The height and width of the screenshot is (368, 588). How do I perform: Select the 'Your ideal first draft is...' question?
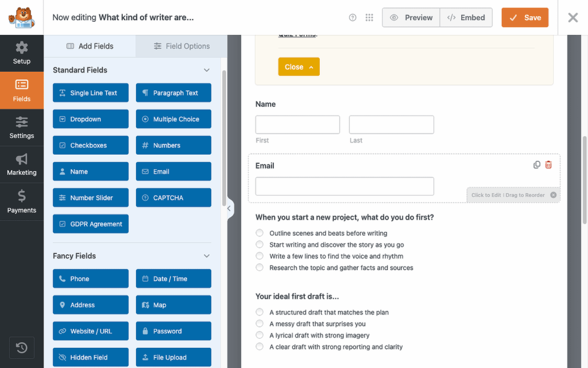pos(297,296)
